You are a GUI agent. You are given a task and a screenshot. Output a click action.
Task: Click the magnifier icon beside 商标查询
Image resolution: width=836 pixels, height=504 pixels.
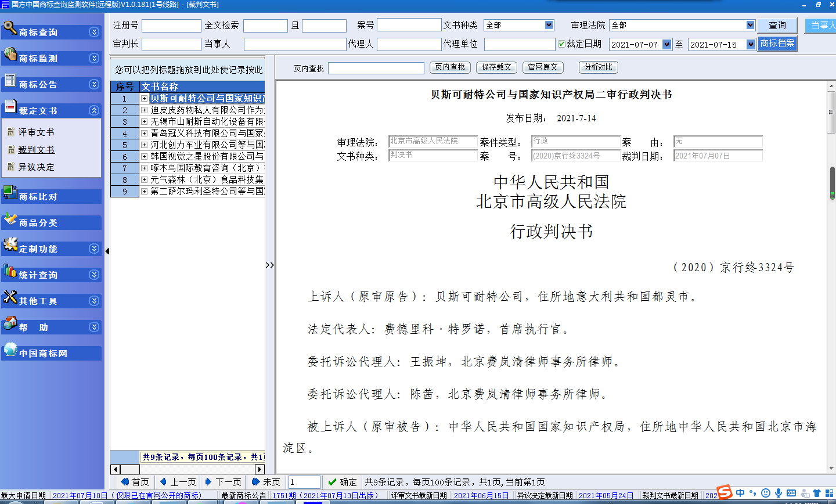click(x=10, y=27)
